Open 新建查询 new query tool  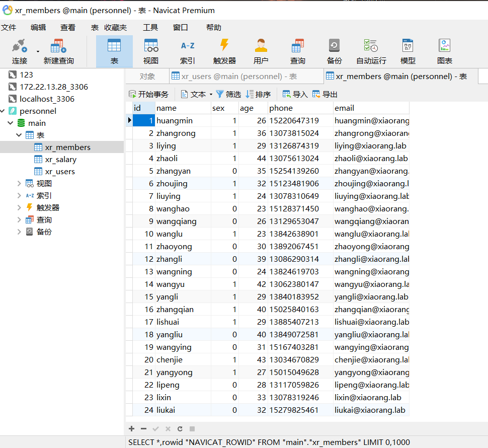pyautogui.click(x=58, y=51)
